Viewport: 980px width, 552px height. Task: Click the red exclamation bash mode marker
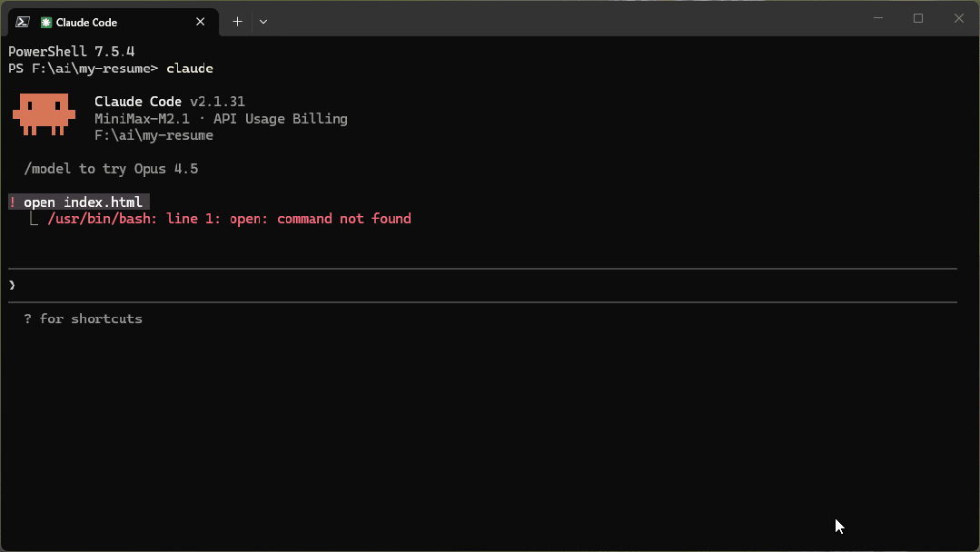pos(12,202)
